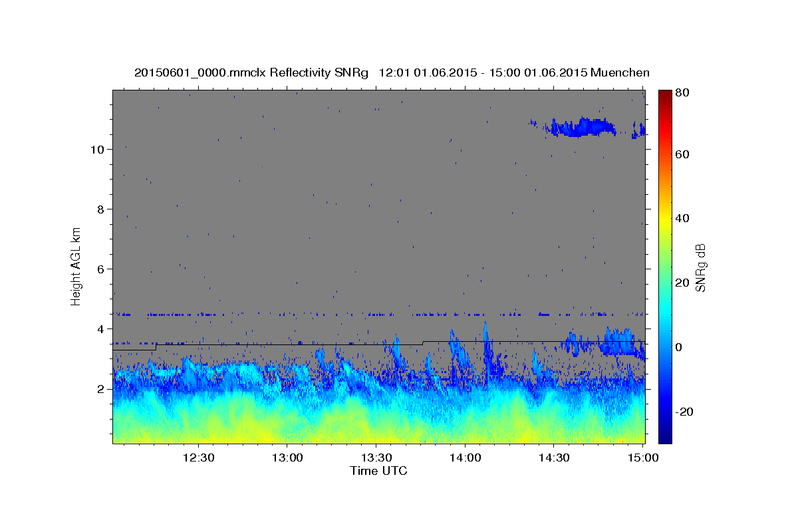The width and height of the screenshot is (798, 532).
Task: Click the 'Time UTC' axis label
Action: point(378,471)
